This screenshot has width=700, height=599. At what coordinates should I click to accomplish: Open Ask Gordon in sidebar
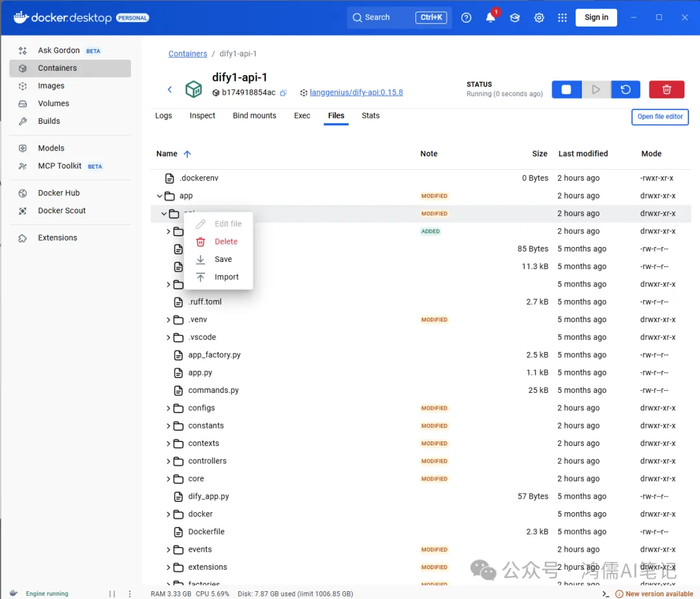[69, 51]
